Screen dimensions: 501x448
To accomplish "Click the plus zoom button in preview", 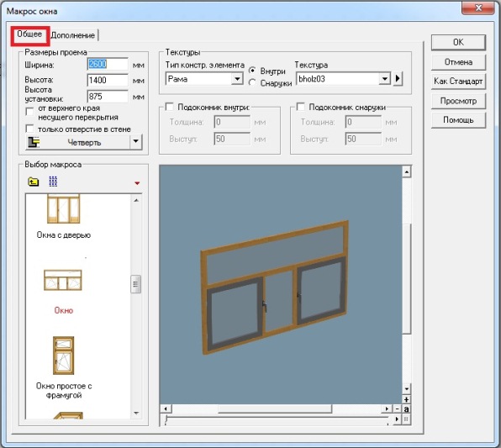I will (406, 399).
